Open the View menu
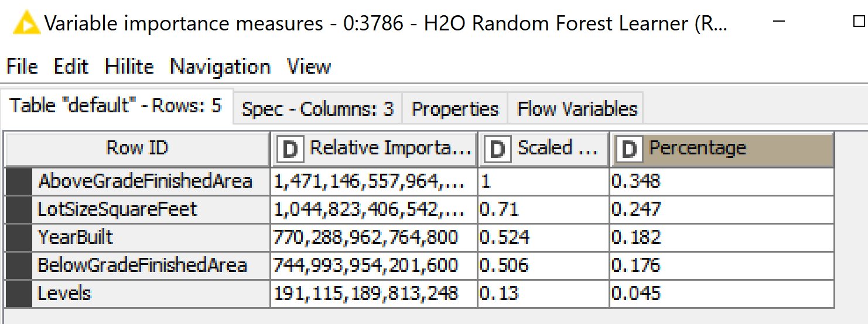The width and height of the screenshot is (868, 324). click(x=309, y=67)
